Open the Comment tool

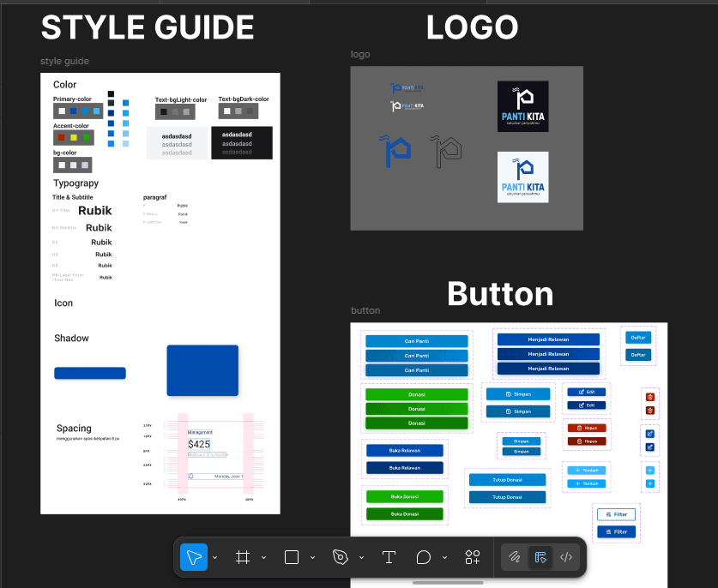(x=424, y=557)
